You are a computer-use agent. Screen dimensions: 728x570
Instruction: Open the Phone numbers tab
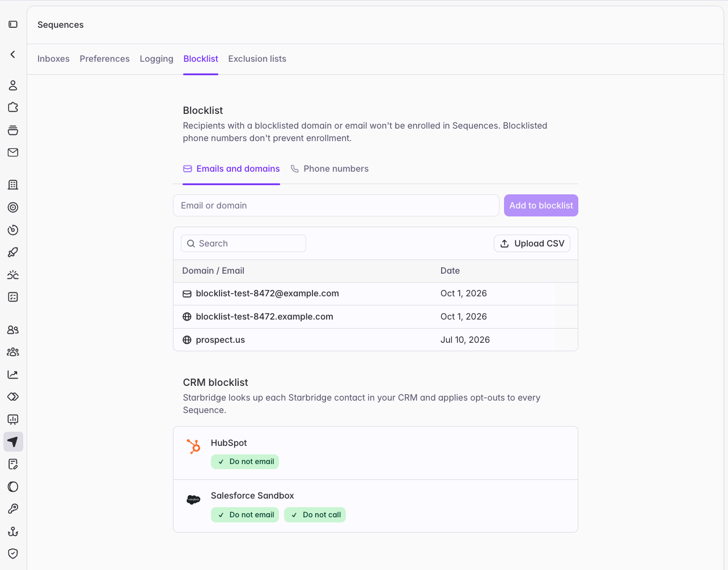pyautogui.click(x=329, y=169)
